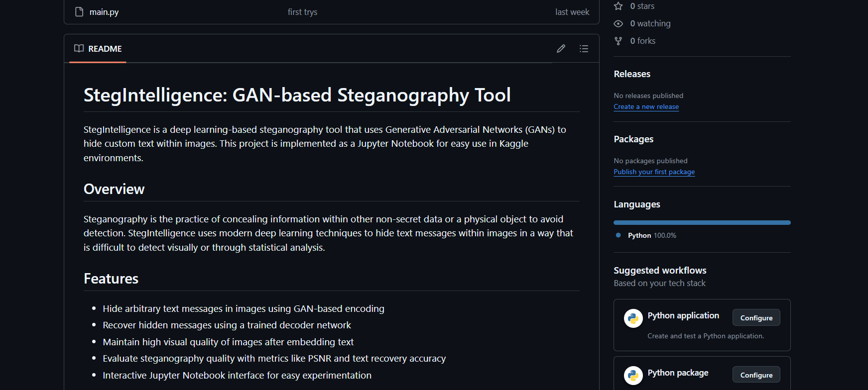Click 'Recover hidden messages' bullet item
868x390 pixels.
point(227,325)
